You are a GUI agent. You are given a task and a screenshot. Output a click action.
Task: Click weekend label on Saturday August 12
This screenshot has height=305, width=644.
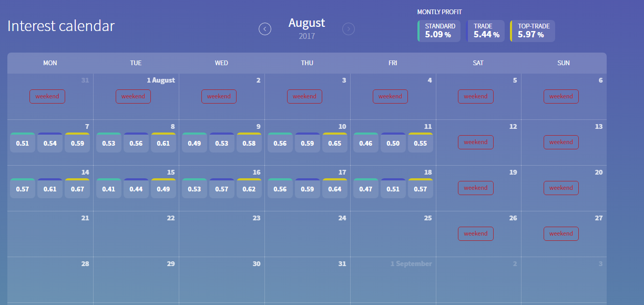click(476, 142)
